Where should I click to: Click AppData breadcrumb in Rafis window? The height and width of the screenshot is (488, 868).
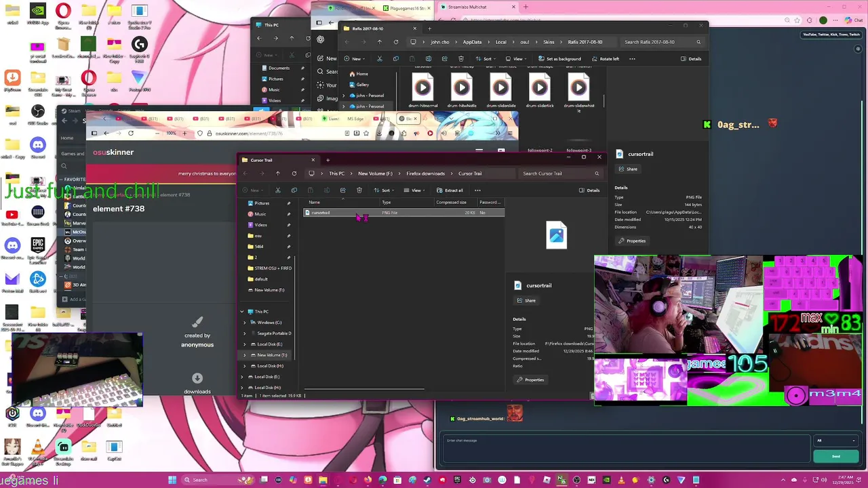tap(472, 42)
